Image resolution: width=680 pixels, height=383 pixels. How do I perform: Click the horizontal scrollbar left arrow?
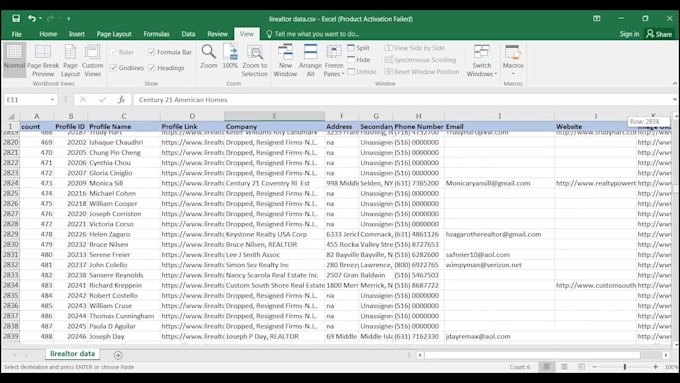419,355
